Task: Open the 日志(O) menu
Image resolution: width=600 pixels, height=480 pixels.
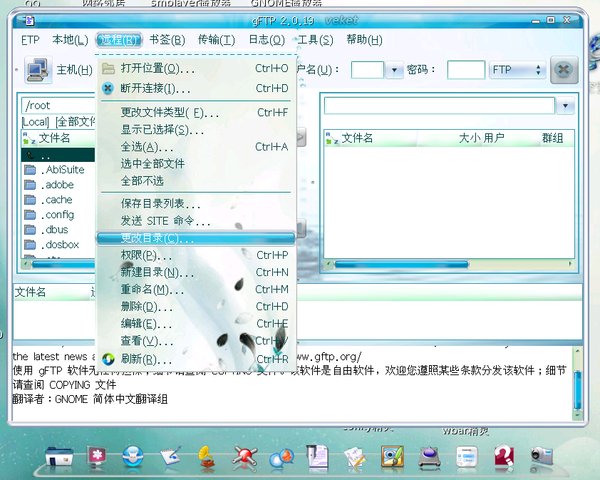Action: [x=267, y=40]
